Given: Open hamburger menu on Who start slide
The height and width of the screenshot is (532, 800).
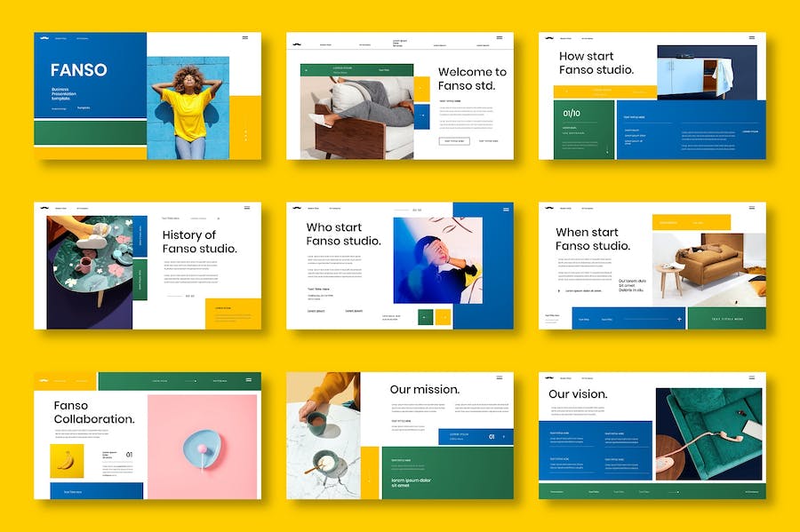Looking at the screenshot, I should [506, 209].
